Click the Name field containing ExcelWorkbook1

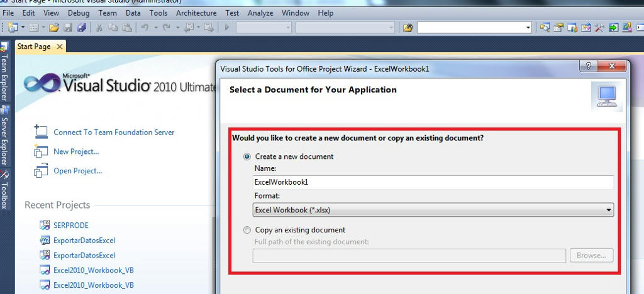[x=433, y=182]
